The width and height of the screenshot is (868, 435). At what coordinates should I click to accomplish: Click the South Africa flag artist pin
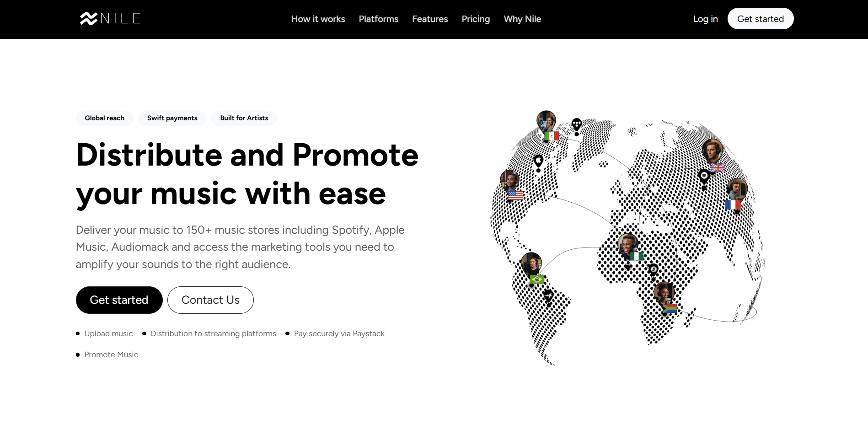click(x=664, y=294)
